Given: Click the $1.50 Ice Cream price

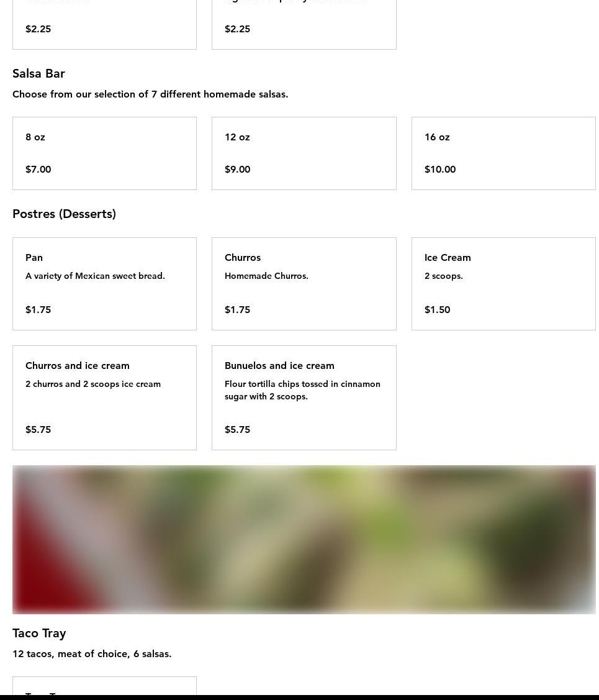Looking at the screenshot, I should tap(437, 309).
